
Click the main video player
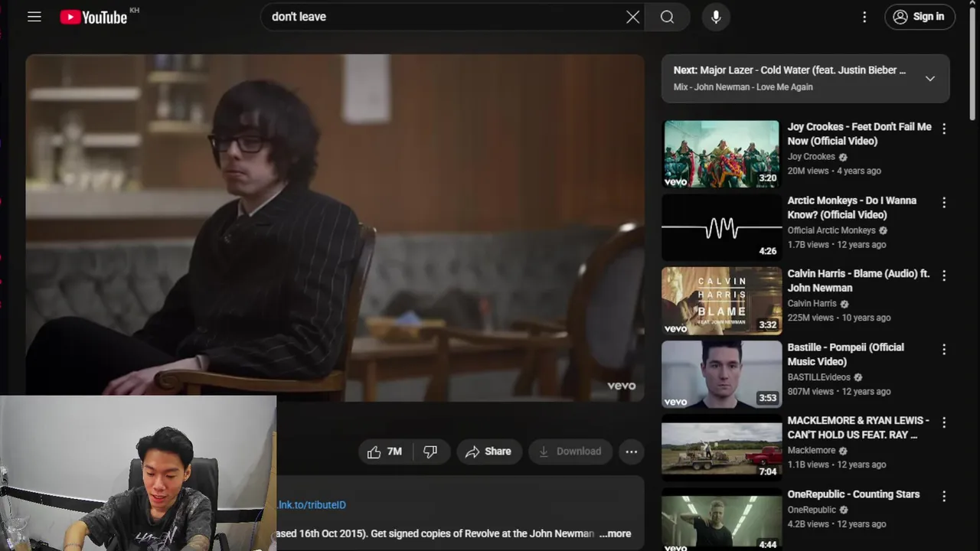335,227
